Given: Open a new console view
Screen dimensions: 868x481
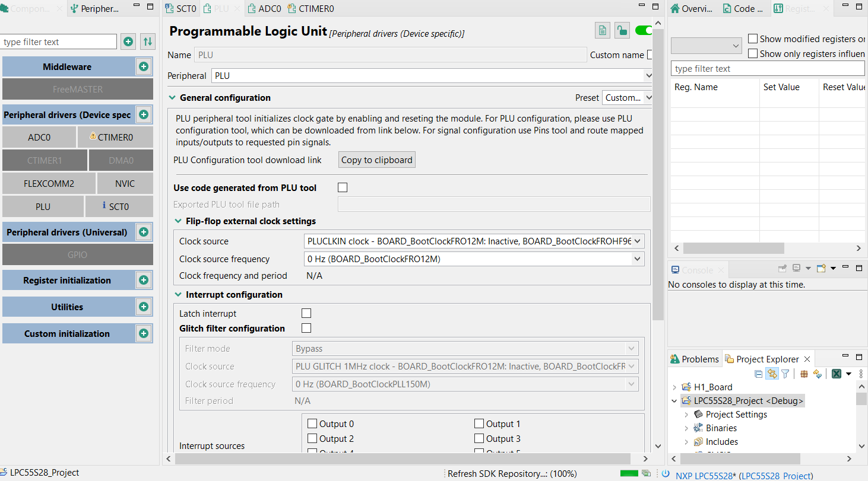Looking at the screenshot, I should point(821,269).
